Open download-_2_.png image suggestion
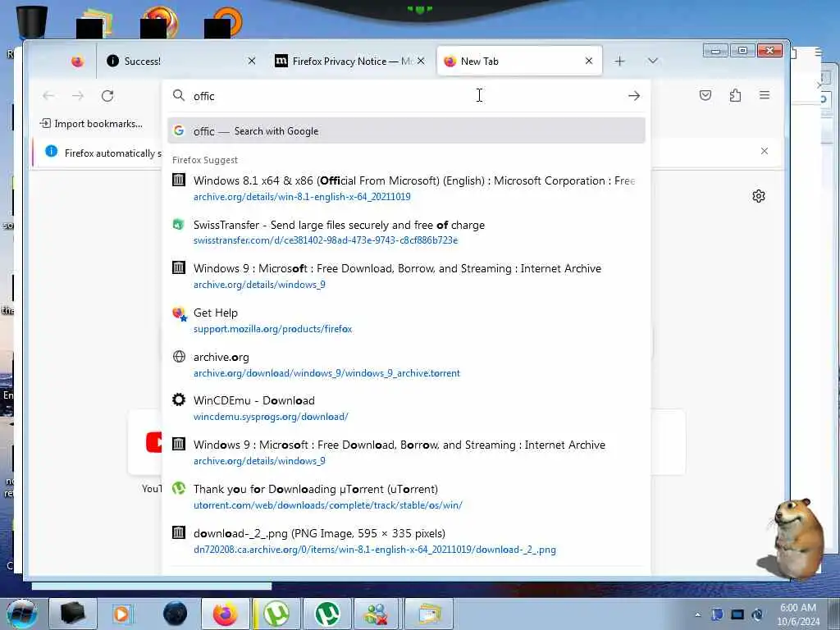Image resolution: width=840 pixels, height=630 pixels. (406, 541)
